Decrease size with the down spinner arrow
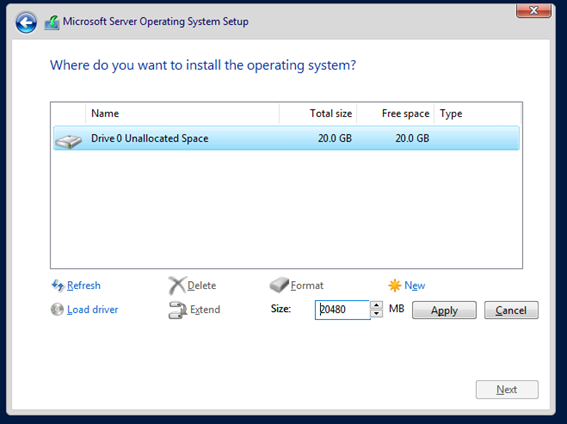The width and height of the screenshot is (567, 424). (x=376, y=314)
